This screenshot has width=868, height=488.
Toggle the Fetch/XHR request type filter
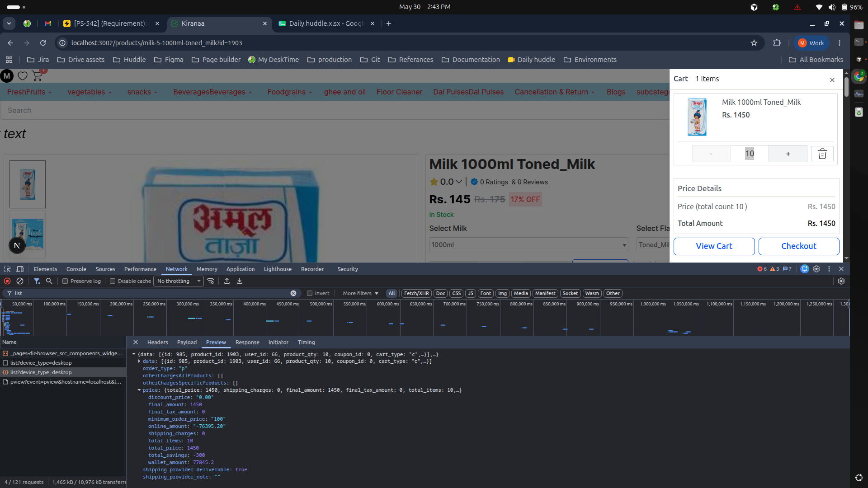pos(416,293)
